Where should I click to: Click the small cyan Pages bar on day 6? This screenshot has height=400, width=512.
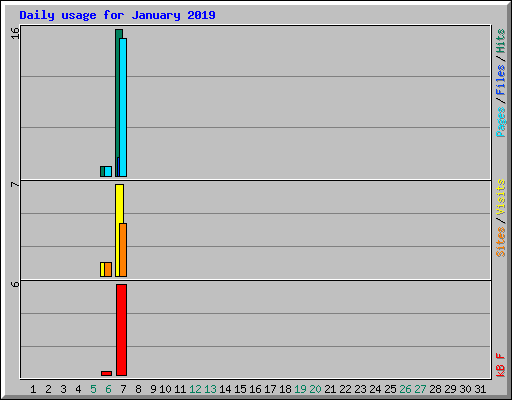point(108,171)
